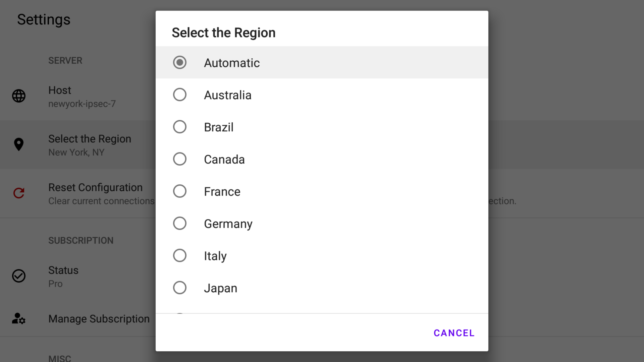Screen dimensions: 644x362
Task: Click the account-gear icon beside Manage Subscription
Action: [x=18, y=319]
